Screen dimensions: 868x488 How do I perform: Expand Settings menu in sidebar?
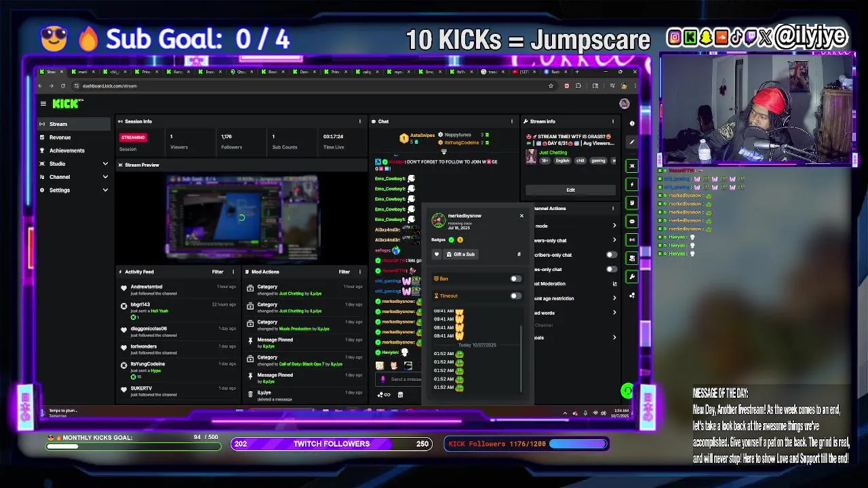(105, 190)
